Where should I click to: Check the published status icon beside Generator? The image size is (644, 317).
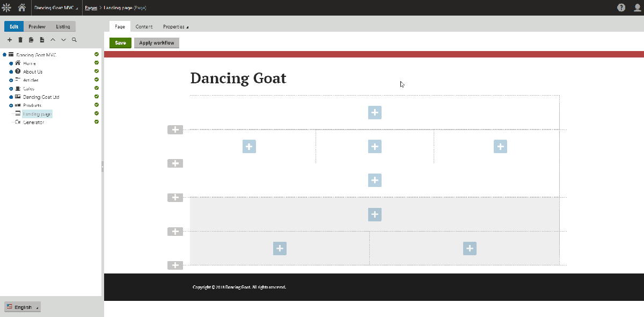[x=96, y=121]
